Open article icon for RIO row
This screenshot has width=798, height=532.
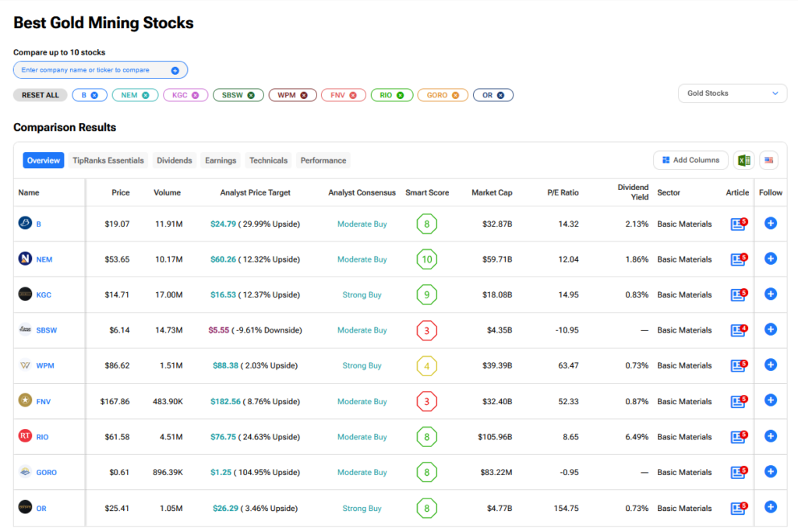[x=739, y=437]
